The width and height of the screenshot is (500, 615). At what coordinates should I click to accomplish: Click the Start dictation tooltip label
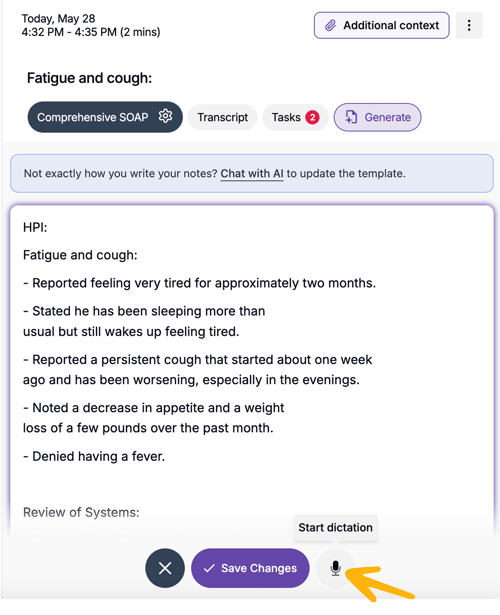[x=335, y=528]
